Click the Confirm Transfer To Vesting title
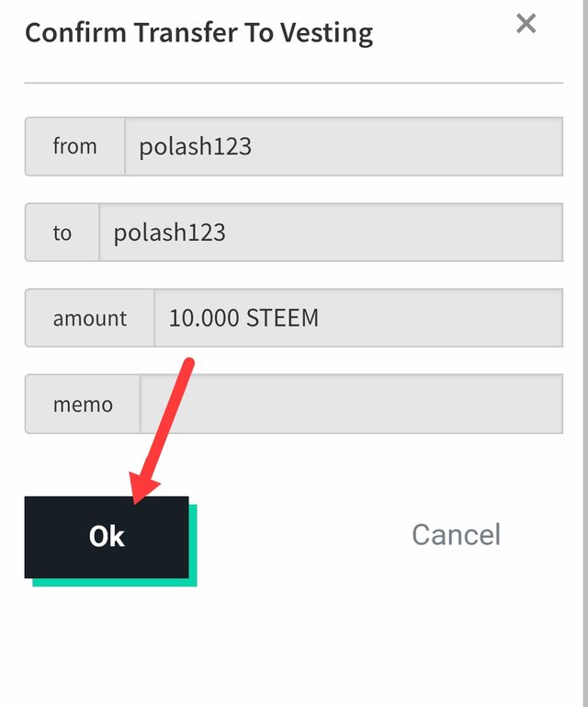The height and width of the screenshot is (707, 588). pos(198,34)
